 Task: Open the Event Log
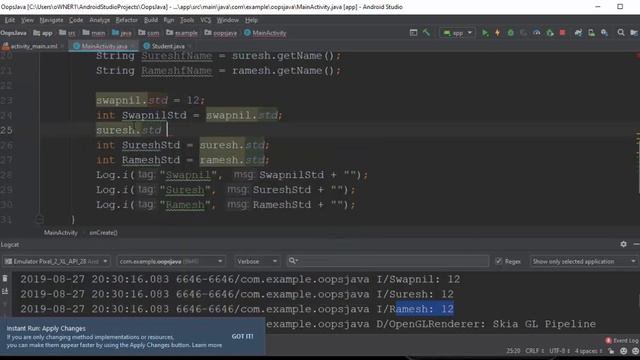point(622,340)
